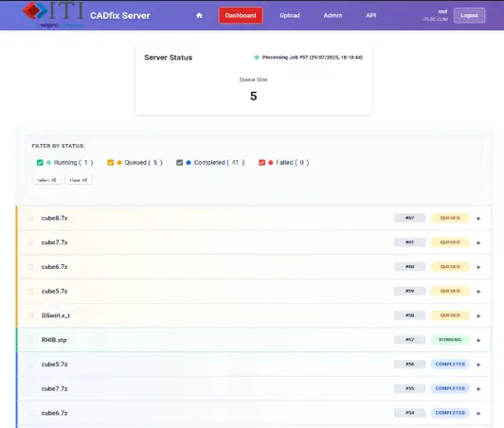The image size is (504, 428).
Task: Click the Clear All filter button
Action: tap(79, 180)
